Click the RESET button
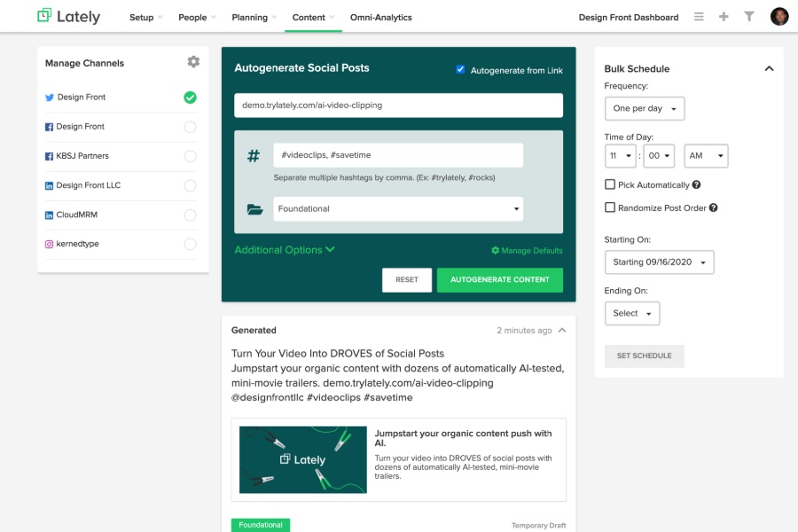 pyautogui.click(x=407, y=280)
